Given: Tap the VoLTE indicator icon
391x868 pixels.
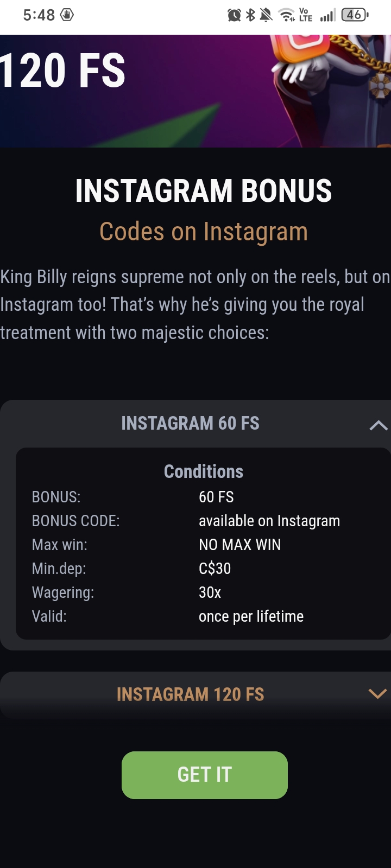Looking at the screenshot, I should [306, 15].
